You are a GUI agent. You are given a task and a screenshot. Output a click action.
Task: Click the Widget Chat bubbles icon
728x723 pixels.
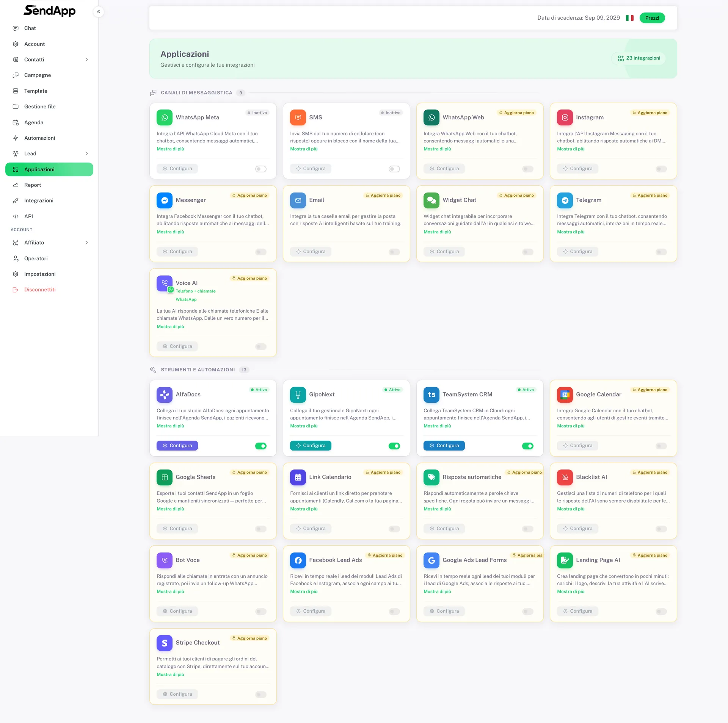pos(431,200)
